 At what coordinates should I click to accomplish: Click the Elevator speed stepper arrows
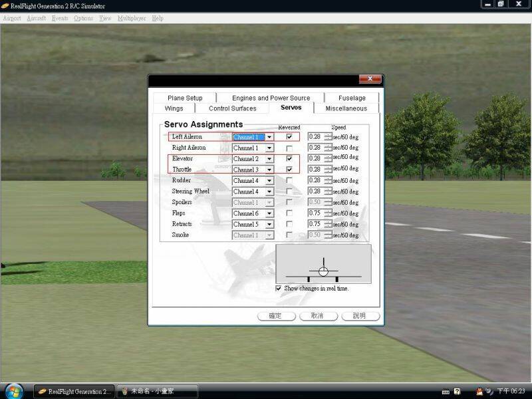328,158
